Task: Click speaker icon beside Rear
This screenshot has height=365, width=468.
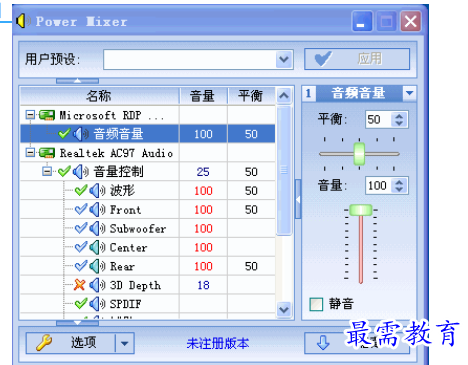Action: (x=97, y=266)
